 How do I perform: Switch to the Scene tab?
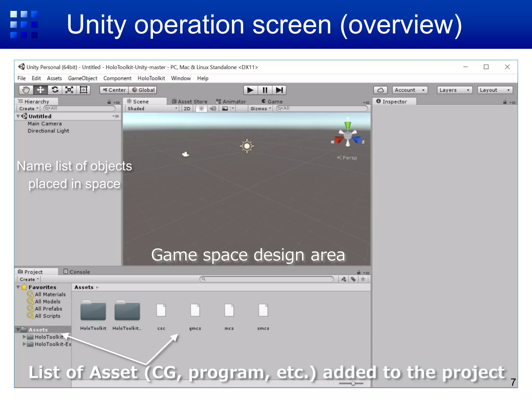[x=144, y=102]
